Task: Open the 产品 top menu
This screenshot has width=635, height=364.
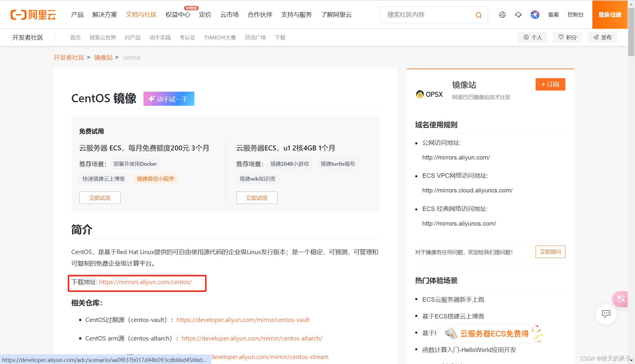Action: pos(77,15)
